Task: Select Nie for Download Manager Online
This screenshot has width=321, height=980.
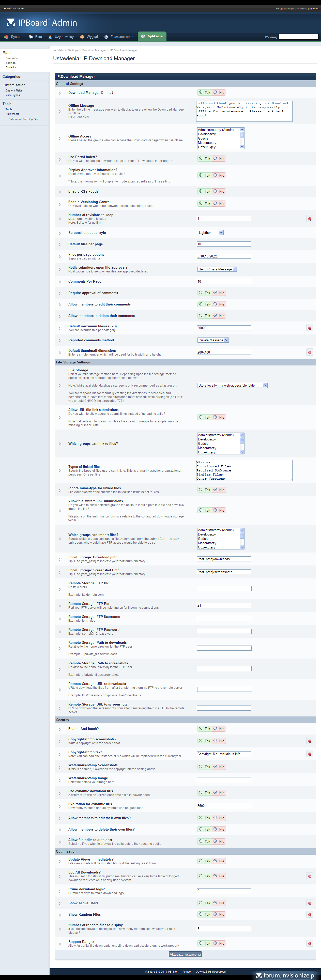Action: [215, 93]
